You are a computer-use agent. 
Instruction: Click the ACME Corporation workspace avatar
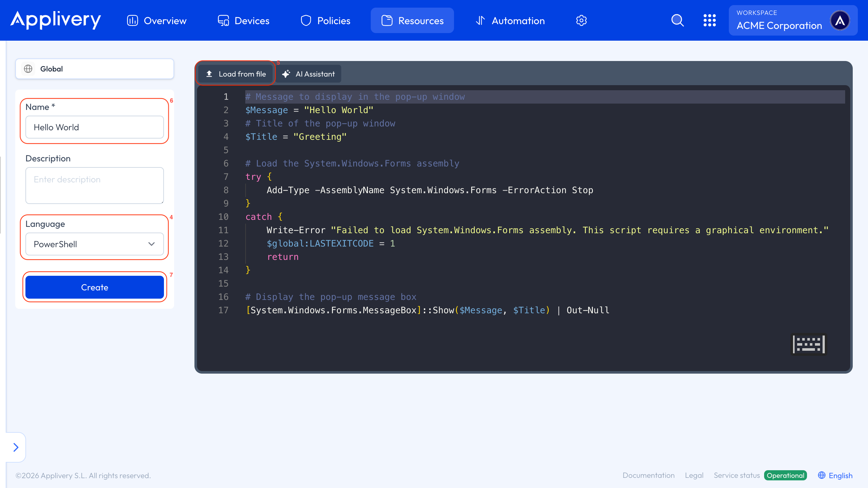coord(840,20)
